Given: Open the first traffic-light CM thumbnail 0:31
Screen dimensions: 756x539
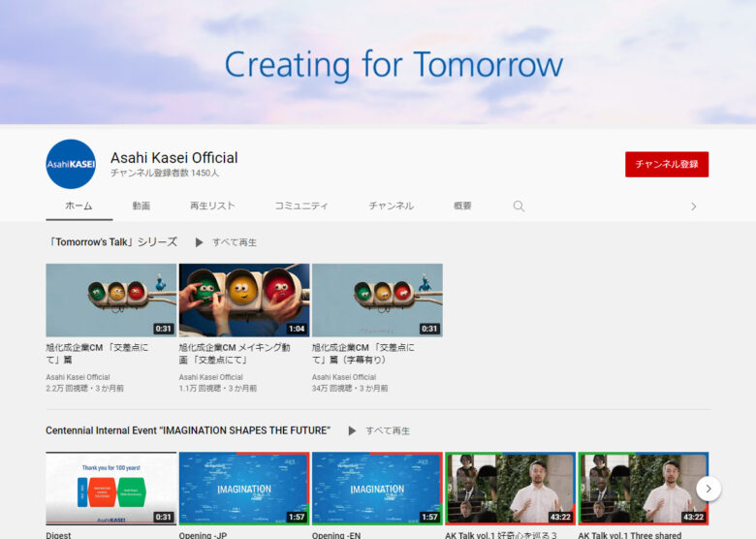Looking at the screenshot, I should [x=111, y=300].
